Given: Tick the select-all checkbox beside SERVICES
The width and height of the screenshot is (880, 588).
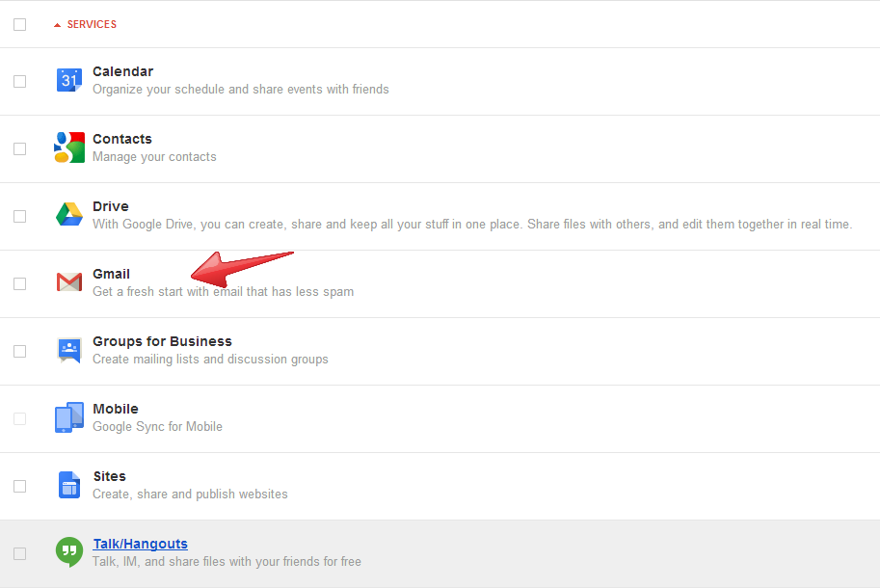Looking at the screenshot, I should (x=19, y=25).
